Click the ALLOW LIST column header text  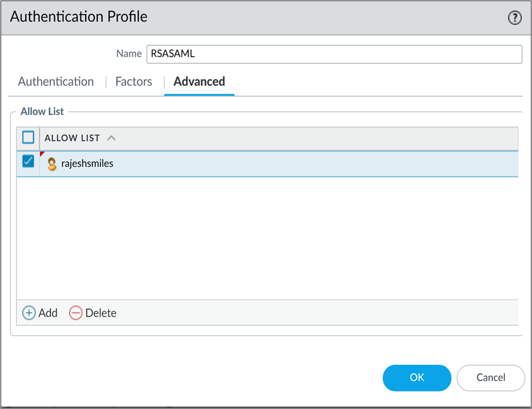(x=72, y=138)
